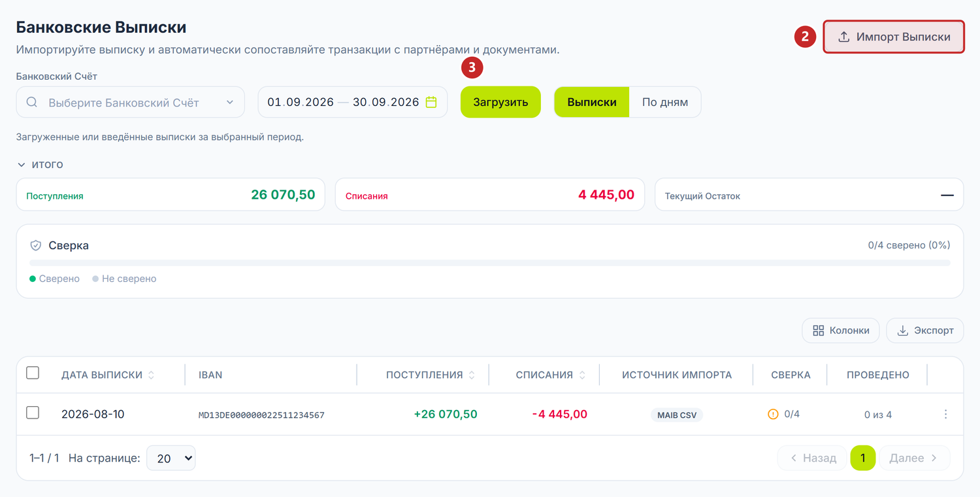Click the Сверка progress bar
This screenshot has height=497, width=980.
490,263
